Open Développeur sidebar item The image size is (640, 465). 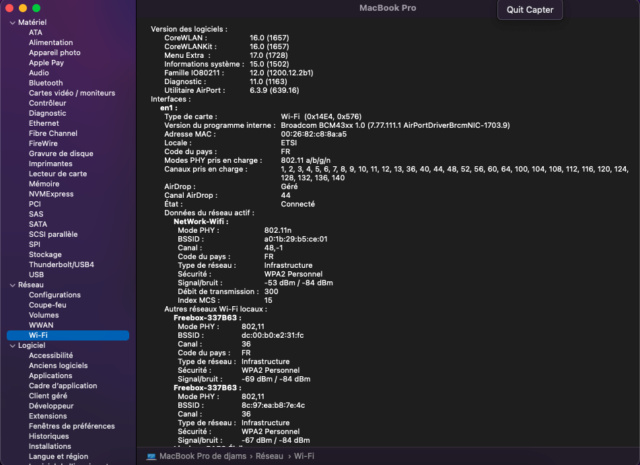pyautogui.click(x=51, y=406)
